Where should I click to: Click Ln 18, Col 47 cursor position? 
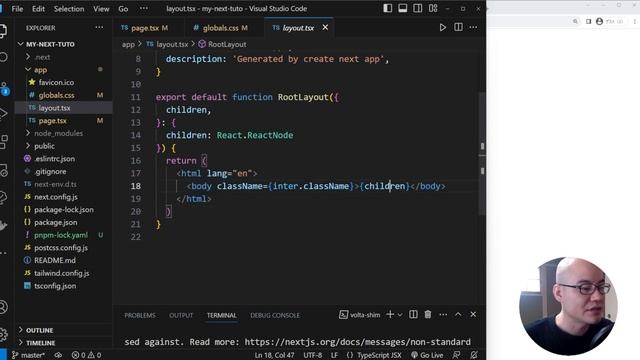click(274, 355)
